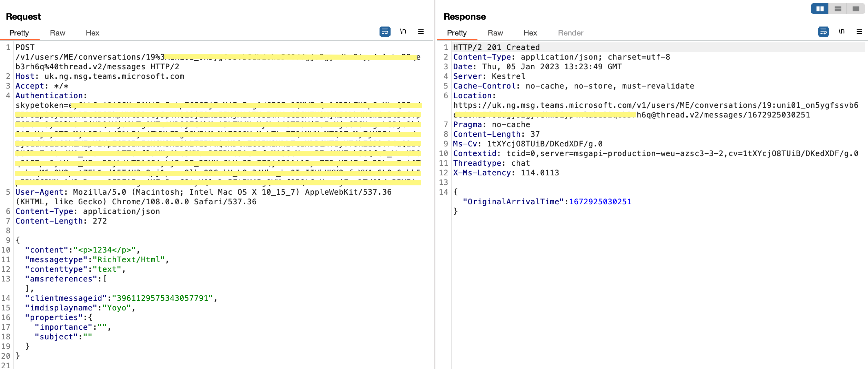Switch Request panel to Raw tab
This screenshot has height=369, width=868.
pyautogui.click(x=57, y=33)
